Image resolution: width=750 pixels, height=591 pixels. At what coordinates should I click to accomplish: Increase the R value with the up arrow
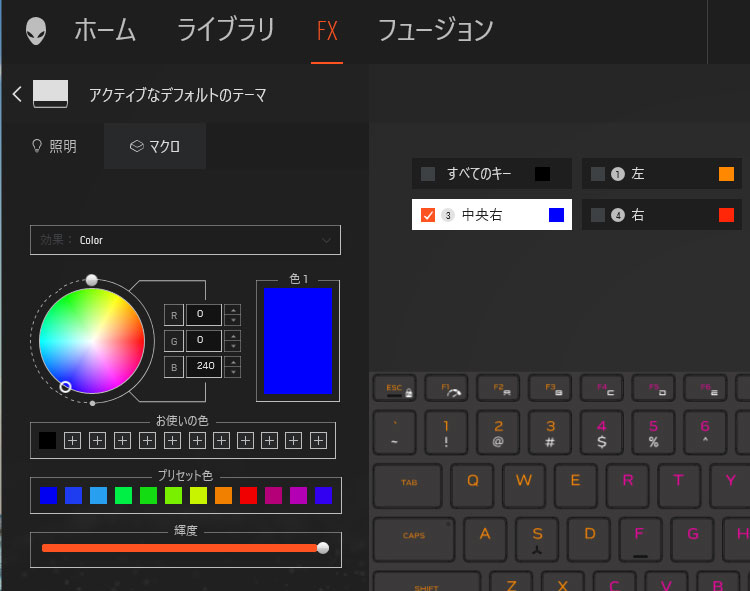(x=232, y=310)
